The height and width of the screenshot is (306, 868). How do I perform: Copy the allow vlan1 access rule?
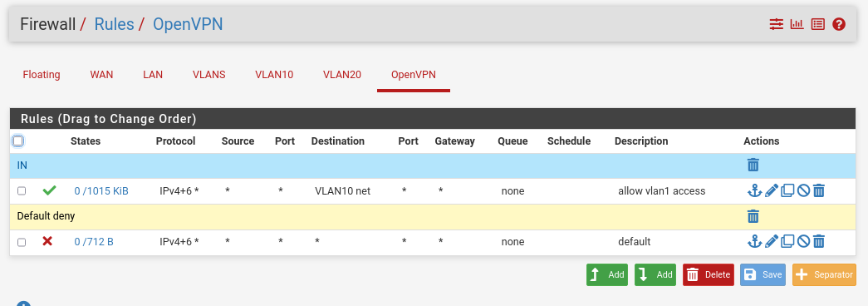pyautogui.click(x=787, y=191)
